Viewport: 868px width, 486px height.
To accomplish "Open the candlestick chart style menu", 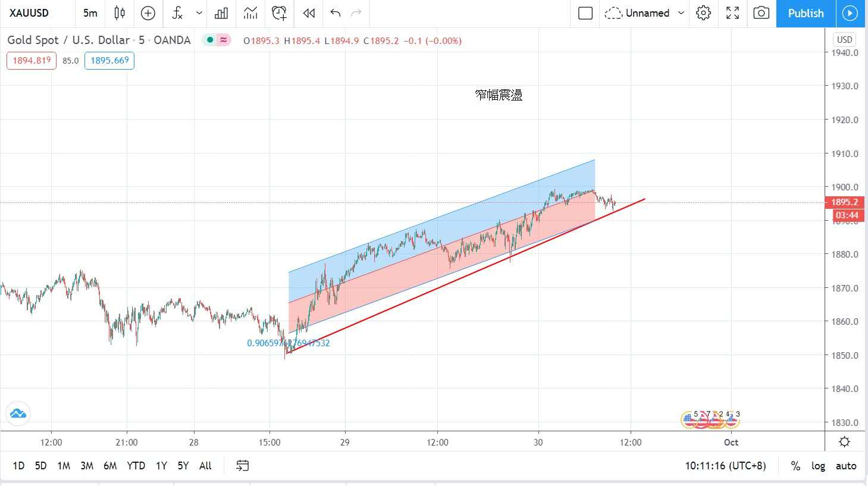I will [120, 13].
